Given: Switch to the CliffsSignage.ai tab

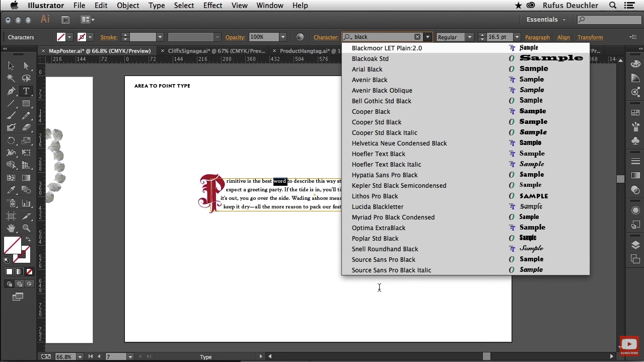Looking at the screenshot, I should pyautogui.click(x=216, y=51).
